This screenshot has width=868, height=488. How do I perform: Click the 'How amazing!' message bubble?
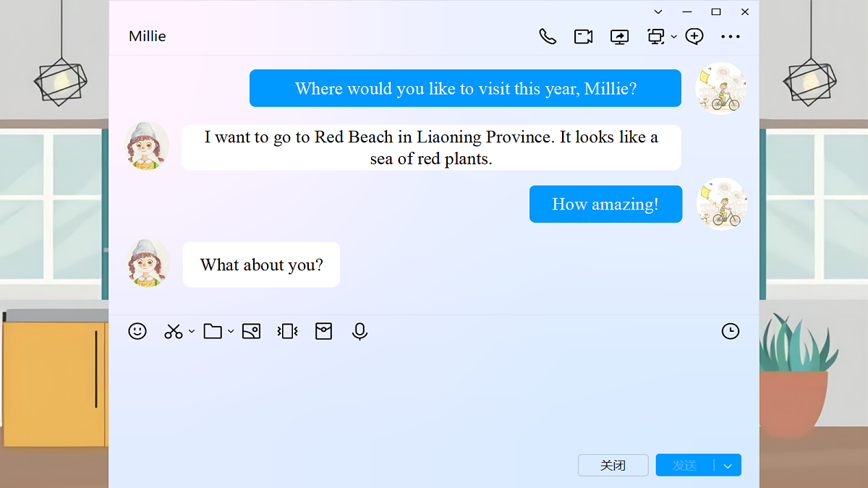pos(605,204)
